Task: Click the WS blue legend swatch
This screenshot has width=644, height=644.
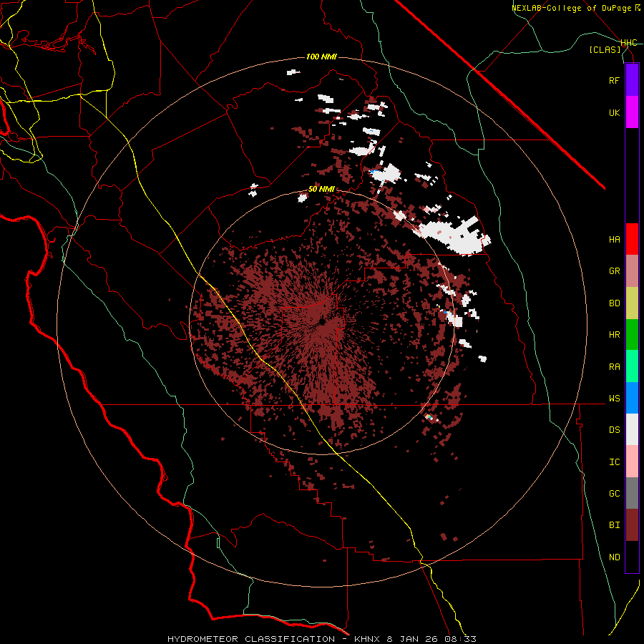Action: coord(632,398)
